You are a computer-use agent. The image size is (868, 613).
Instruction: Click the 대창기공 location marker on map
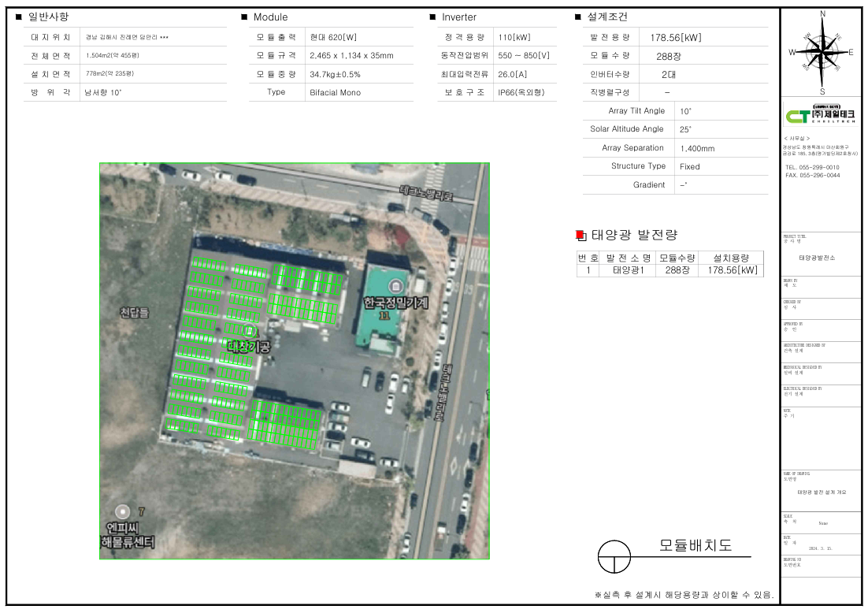coord(249,331)
